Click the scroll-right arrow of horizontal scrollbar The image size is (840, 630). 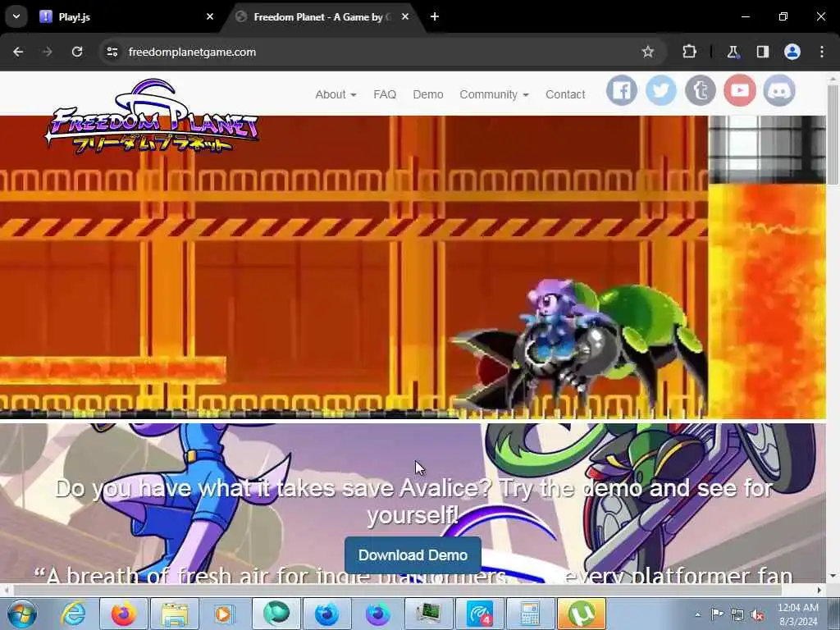pos(819,590)
